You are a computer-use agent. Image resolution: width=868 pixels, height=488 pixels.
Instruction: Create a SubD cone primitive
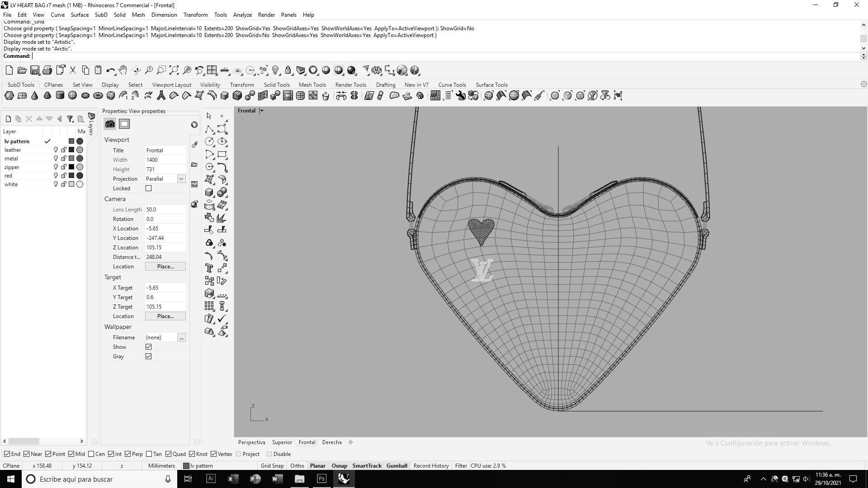tap(34, 96)
